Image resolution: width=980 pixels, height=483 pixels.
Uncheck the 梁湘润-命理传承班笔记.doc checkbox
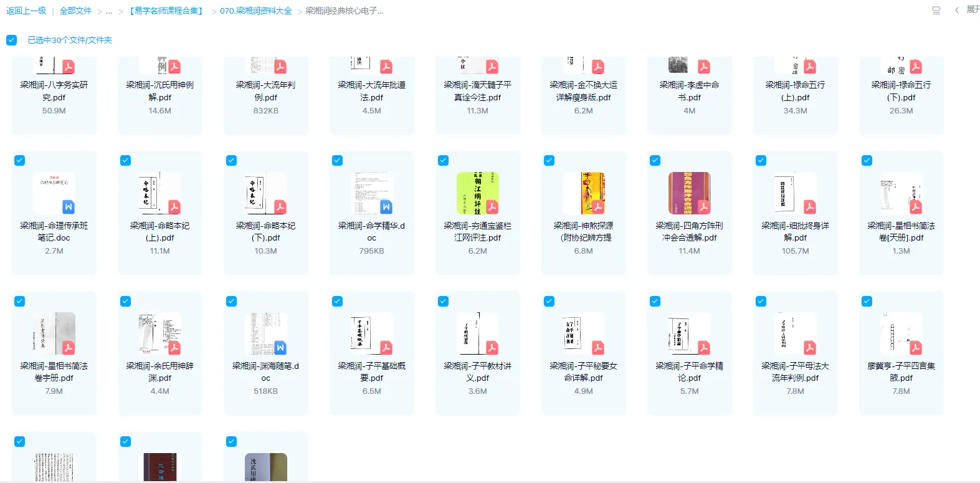(x=20, y=160)
